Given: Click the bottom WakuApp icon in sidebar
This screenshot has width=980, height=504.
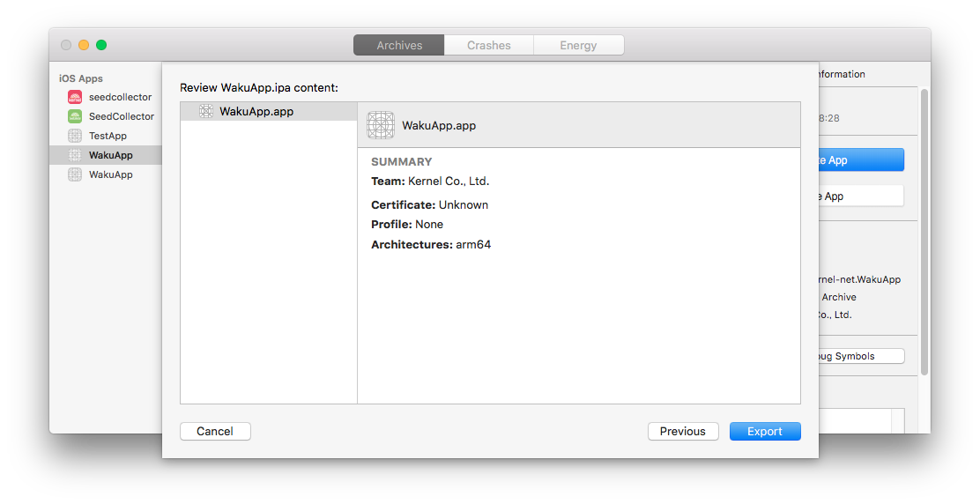Looking at the screenshot, I should pos(75,174).
